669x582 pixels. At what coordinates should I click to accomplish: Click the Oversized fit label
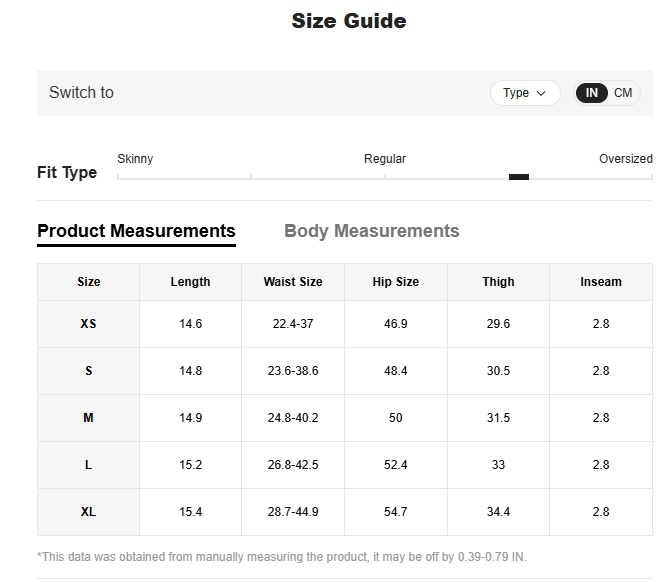(625, 159)
